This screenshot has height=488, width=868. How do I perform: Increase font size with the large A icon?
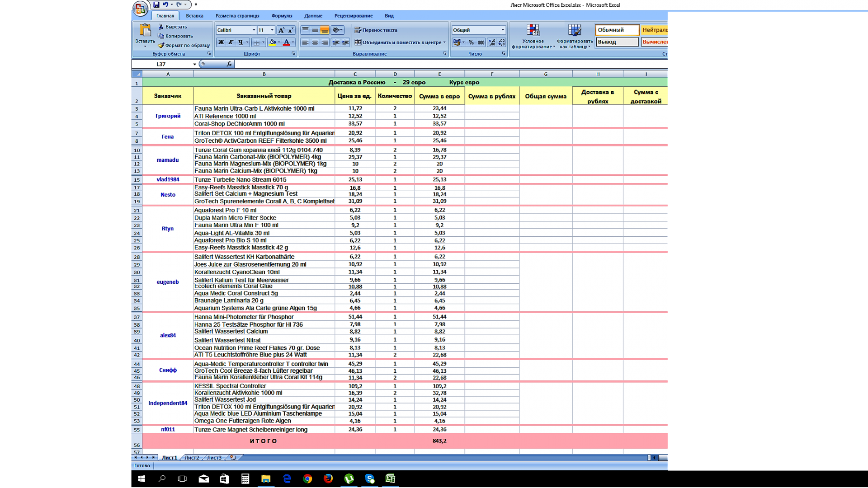tap(281, 30)
